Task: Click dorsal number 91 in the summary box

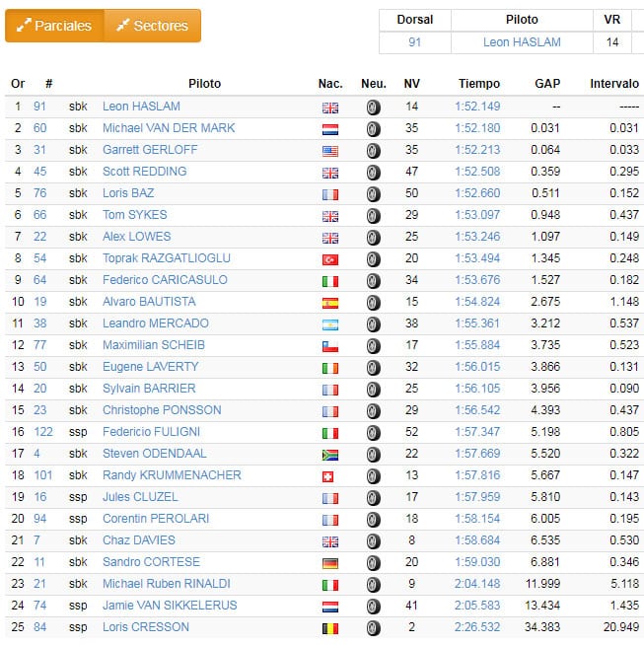Action: [x=415, y=42]
